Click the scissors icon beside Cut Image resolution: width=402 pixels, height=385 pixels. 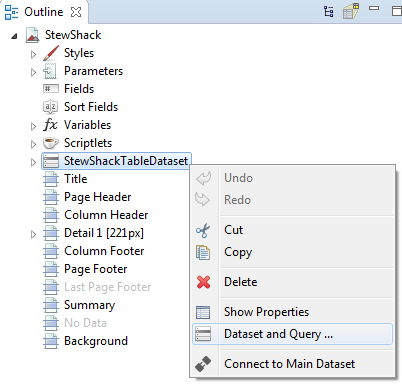point(203,230)
